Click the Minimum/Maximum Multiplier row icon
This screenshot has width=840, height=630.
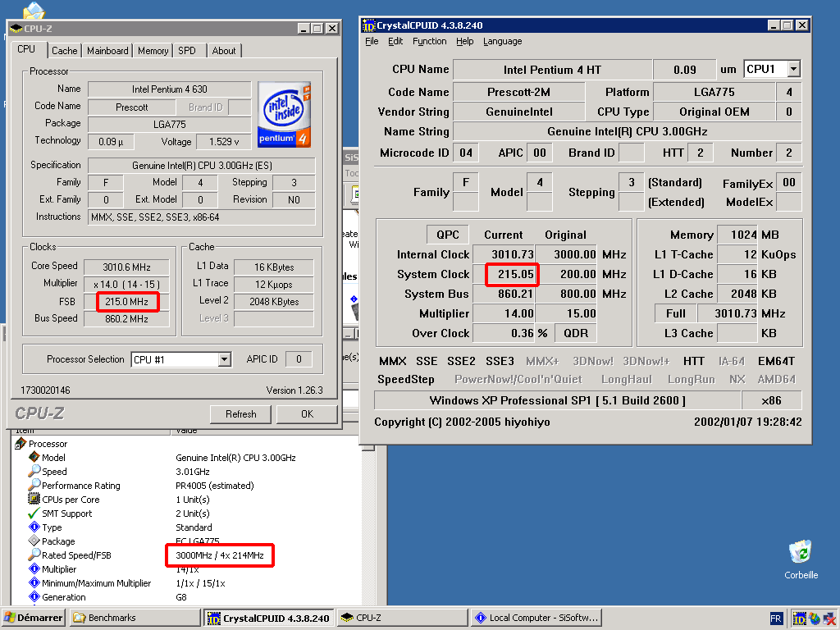coord(34,583)
